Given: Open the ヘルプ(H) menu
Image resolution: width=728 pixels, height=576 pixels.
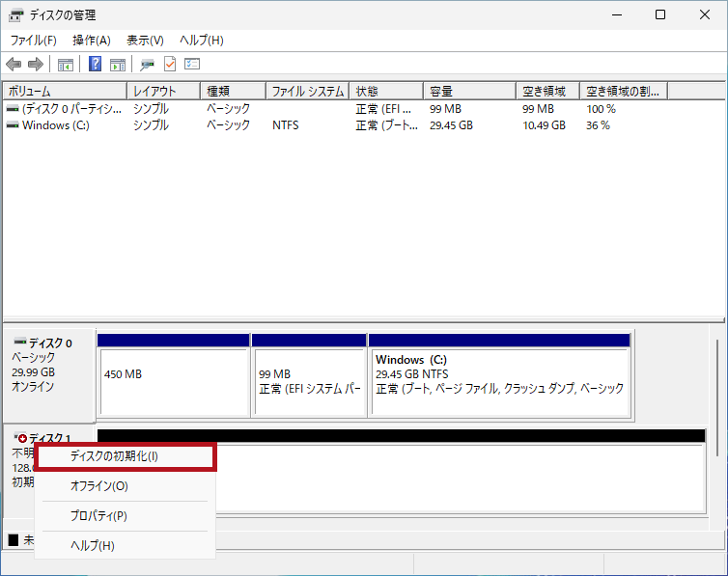Looking at the screenshot, I should pyautogui.click(x=202, y=41).
